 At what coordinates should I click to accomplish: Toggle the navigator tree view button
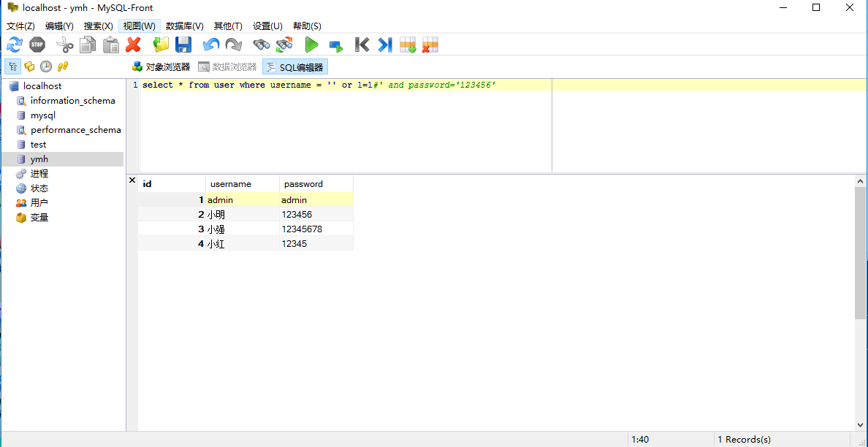[13, 66]
